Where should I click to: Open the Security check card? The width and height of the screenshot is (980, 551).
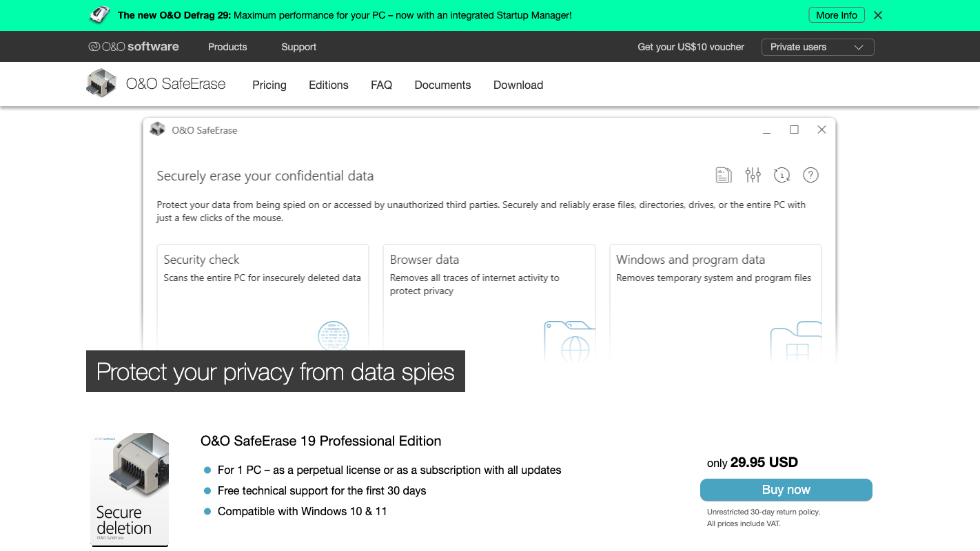pos(263,303)
